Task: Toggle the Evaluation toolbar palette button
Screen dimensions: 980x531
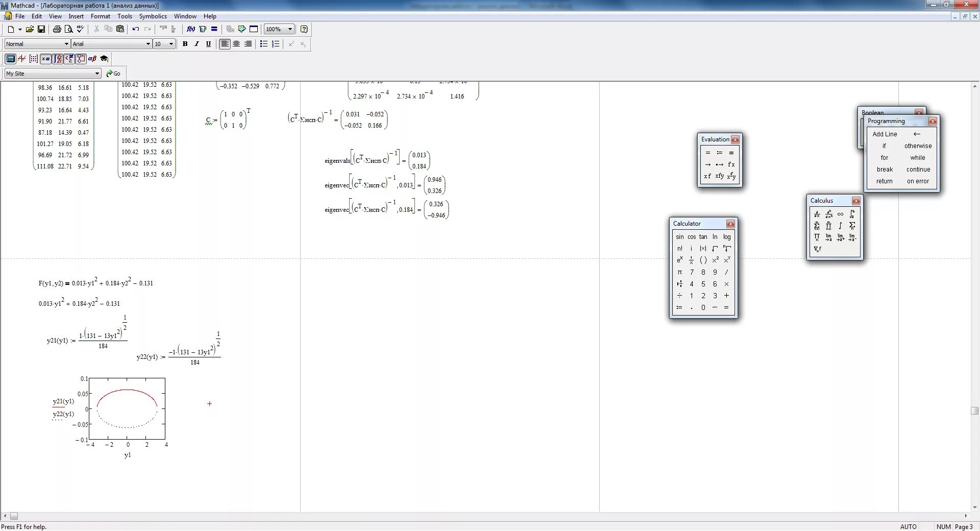Action: point(45,59)
